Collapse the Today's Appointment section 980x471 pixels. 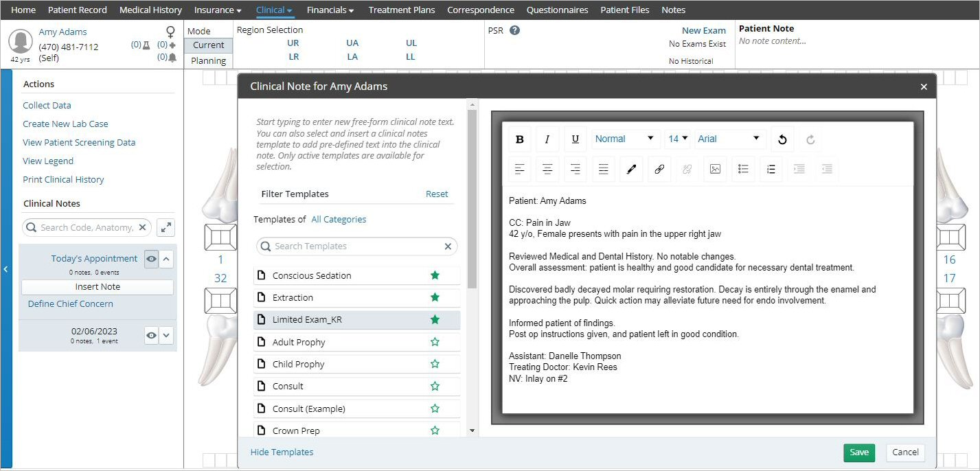click(x=167, y=259)
